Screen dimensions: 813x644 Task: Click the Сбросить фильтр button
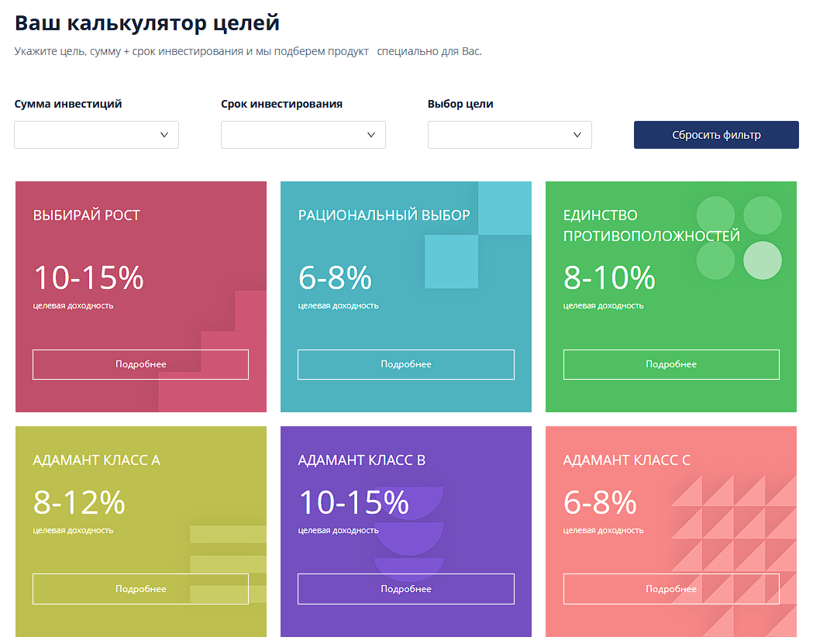(x=716, y=135)
